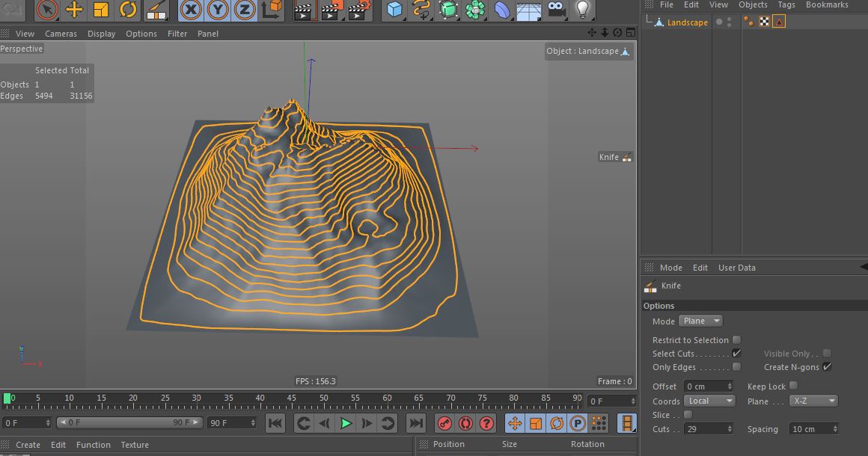Open the Tags menu in Object Manager
This screenshot has width=868, height=456.
click(x=786, y=4)
